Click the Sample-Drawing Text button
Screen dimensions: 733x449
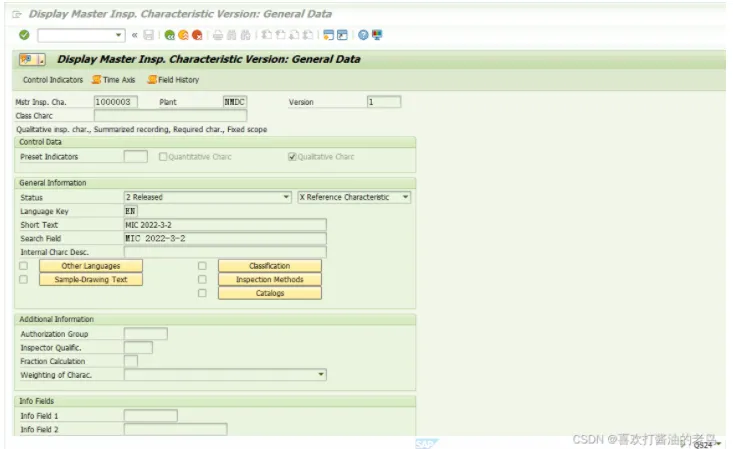[x=91, y=279]
